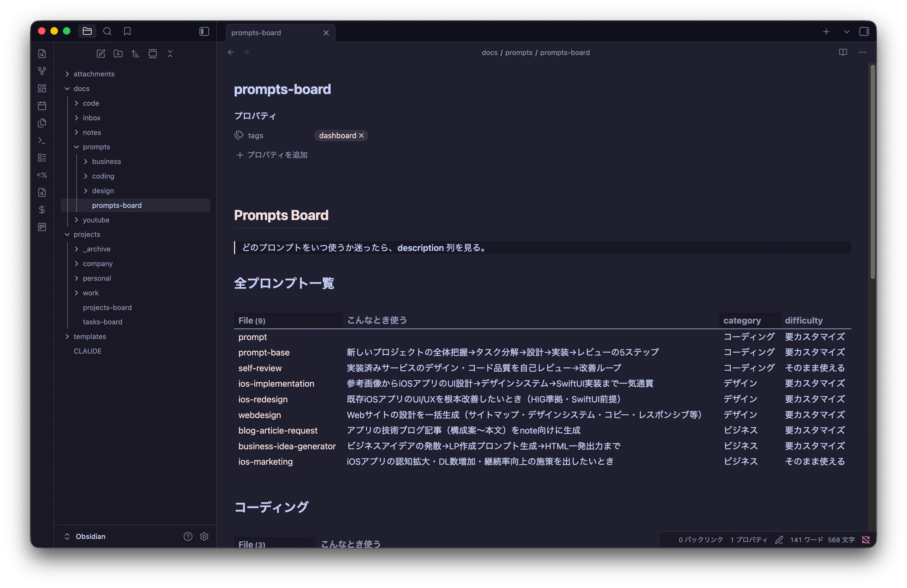Click Add property button
The height and width of the screenshot is (588, 907).
272,155
